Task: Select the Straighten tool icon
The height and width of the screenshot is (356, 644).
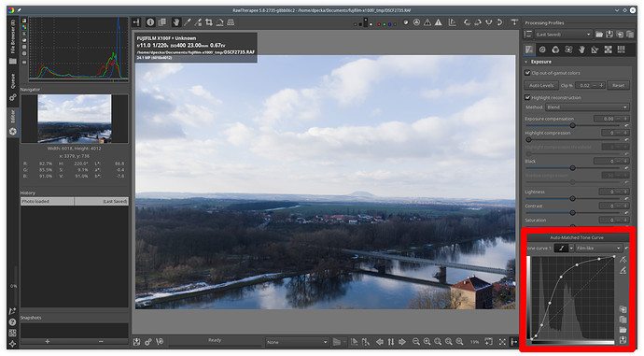Action: [x=219, y=22]
